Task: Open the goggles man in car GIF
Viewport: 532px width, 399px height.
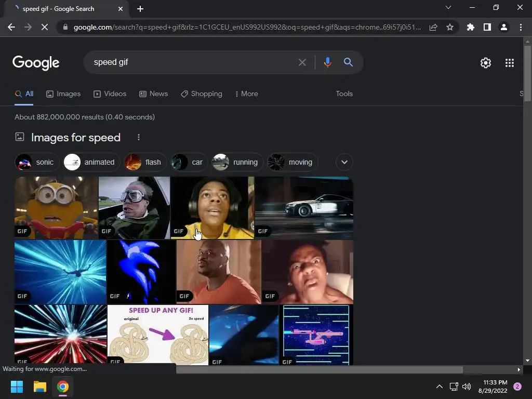Action: click(134, 208)
